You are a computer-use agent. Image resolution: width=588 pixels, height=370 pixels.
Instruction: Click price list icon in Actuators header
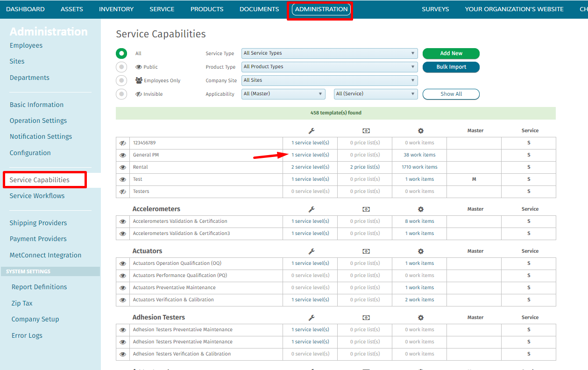366,251
